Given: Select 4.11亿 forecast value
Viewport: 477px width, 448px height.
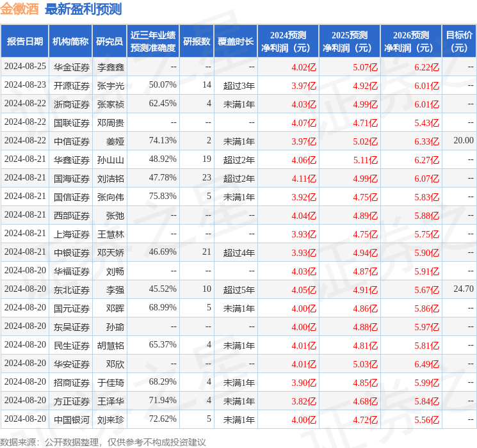Looking at the screenshot, I should 304,179.
